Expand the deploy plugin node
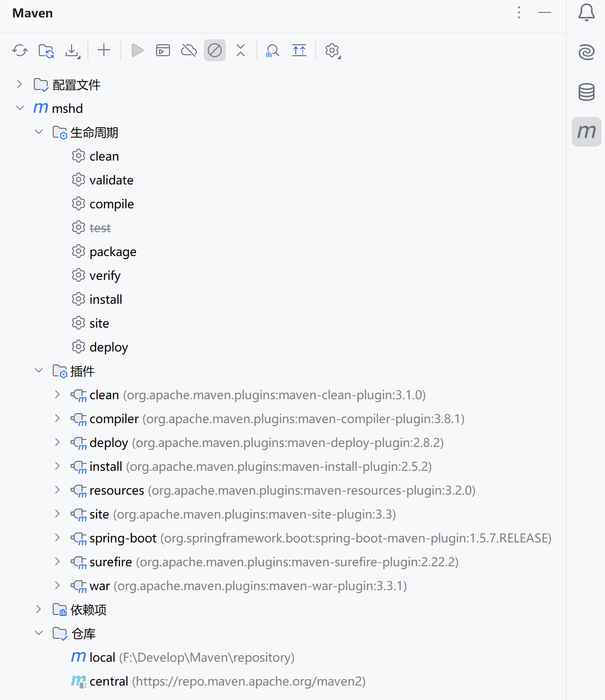Screen dimensions: 605x700 [57, 442]
